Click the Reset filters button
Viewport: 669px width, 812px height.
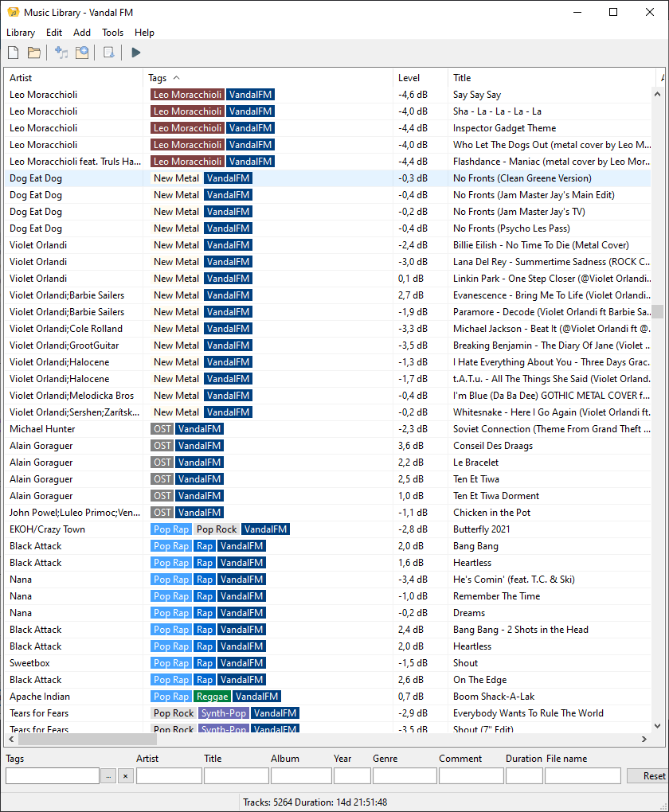[x=647, y=775]
